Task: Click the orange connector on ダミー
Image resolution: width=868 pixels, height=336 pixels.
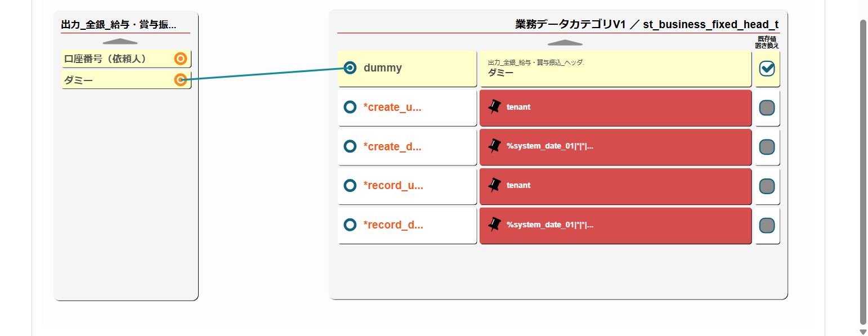Action: tap(180, 80)
